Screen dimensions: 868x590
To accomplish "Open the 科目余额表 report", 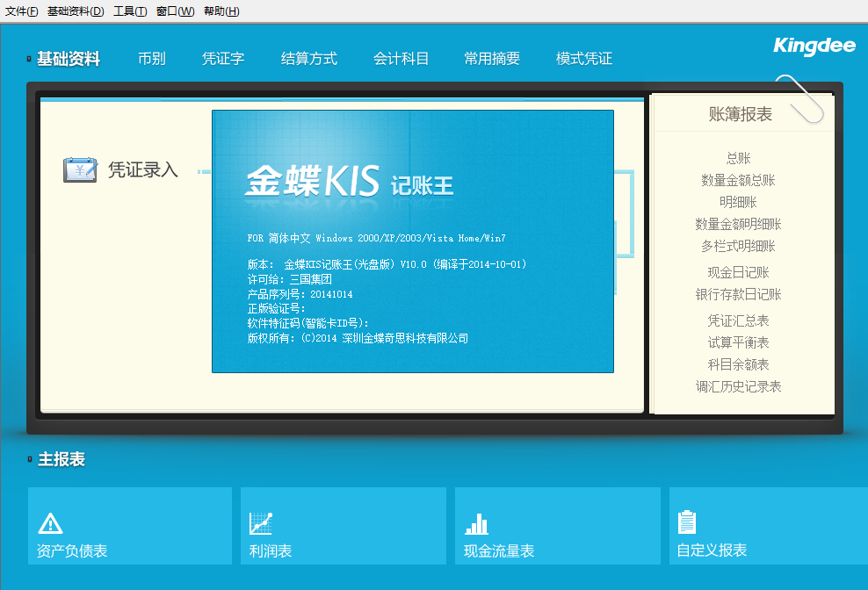I will click(x=739, y=364).
